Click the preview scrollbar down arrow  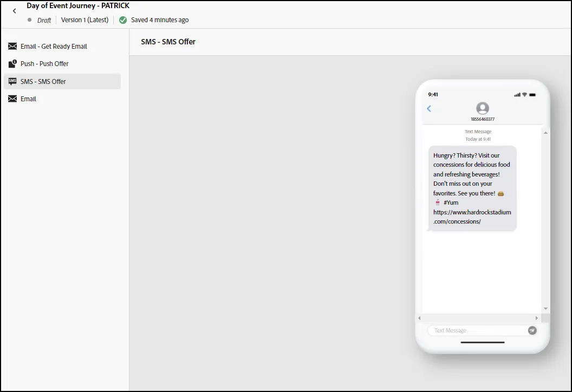pos(546,309)
